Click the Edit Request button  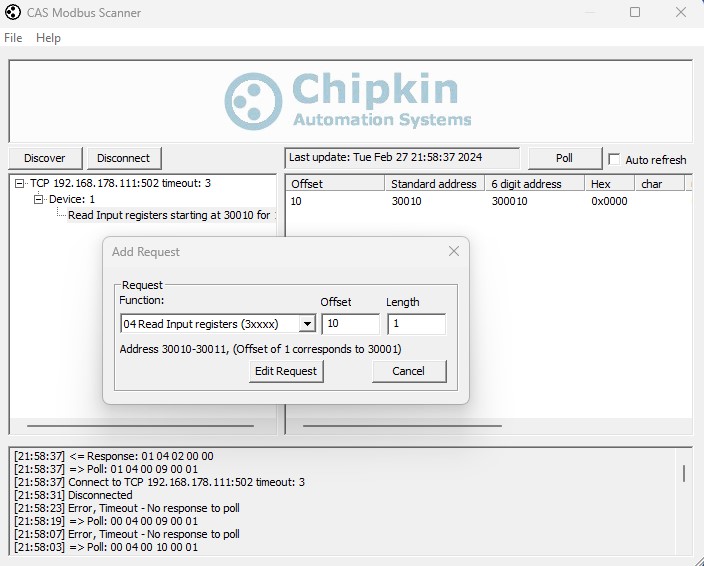(286, 371)
